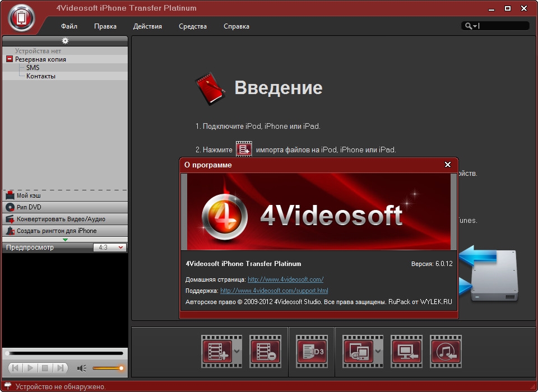Click Устройства нет text
Image resolution: width=538 pixels, height=392 pixels.
point(38,51)
